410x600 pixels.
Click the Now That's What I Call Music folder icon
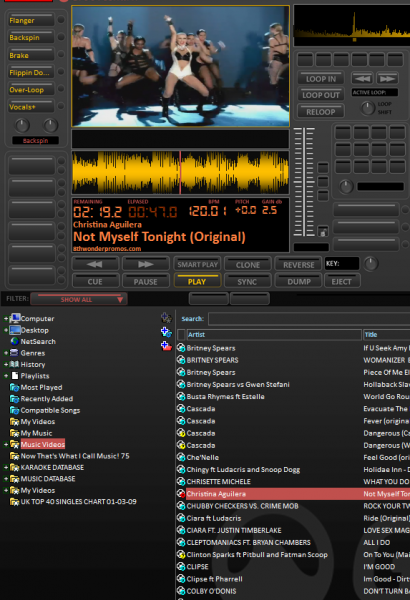(15, 456)
